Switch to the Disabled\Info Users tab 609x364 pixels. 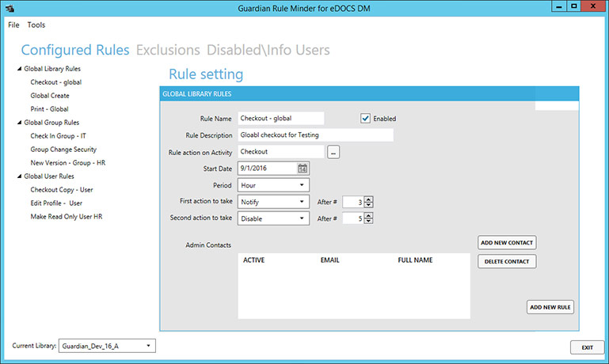[268, 50]
